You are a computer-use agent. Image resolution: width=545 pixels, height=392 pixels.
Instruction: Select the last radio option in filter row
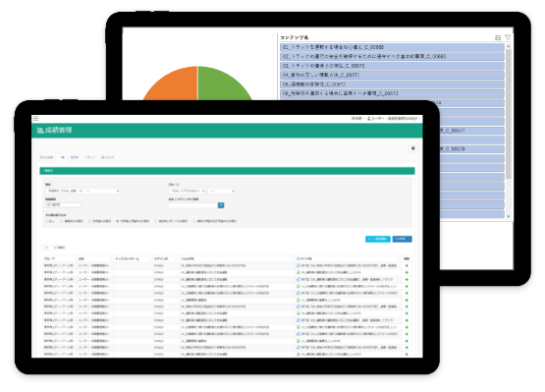click(x=194, y=221)
